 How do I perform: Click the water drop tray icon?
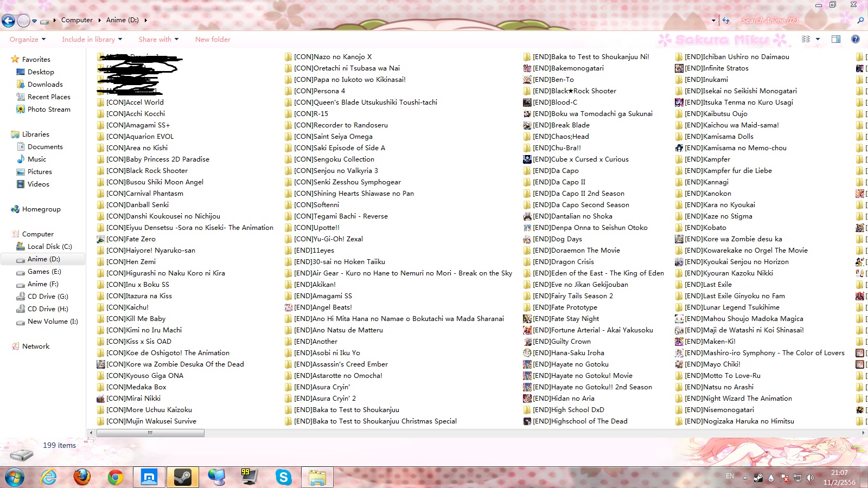(771, 478)
